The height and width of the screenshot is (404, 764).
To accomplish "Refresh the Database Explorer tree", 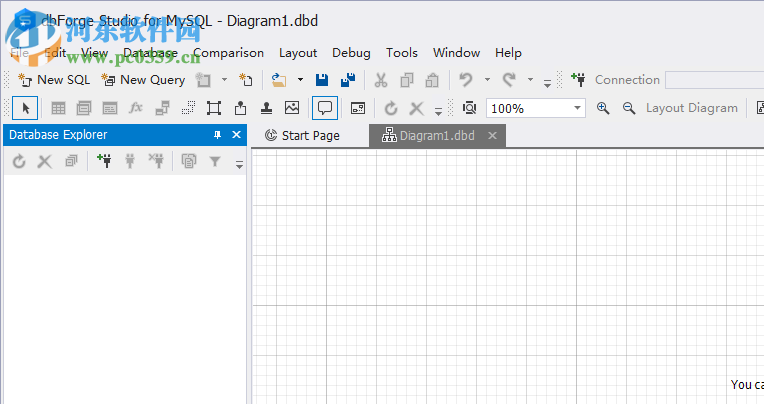I will coord(19,161).
